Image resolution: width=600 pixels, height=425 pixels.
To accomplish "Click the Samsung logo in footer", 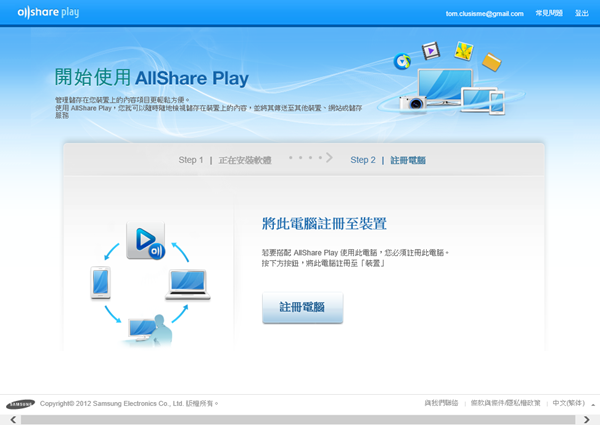I will [20, 404].
